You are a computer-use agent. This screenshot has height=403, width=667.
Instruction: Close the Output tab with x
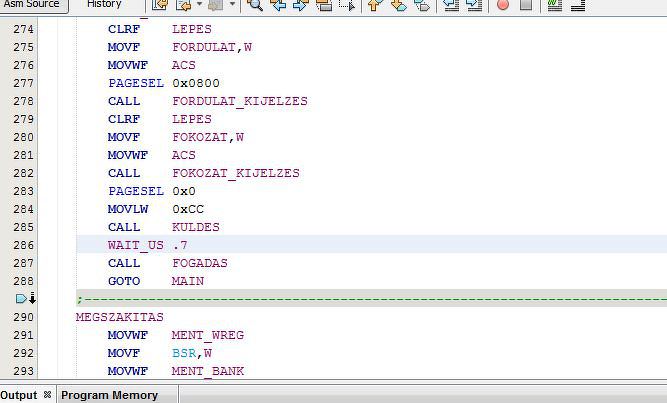47,394
